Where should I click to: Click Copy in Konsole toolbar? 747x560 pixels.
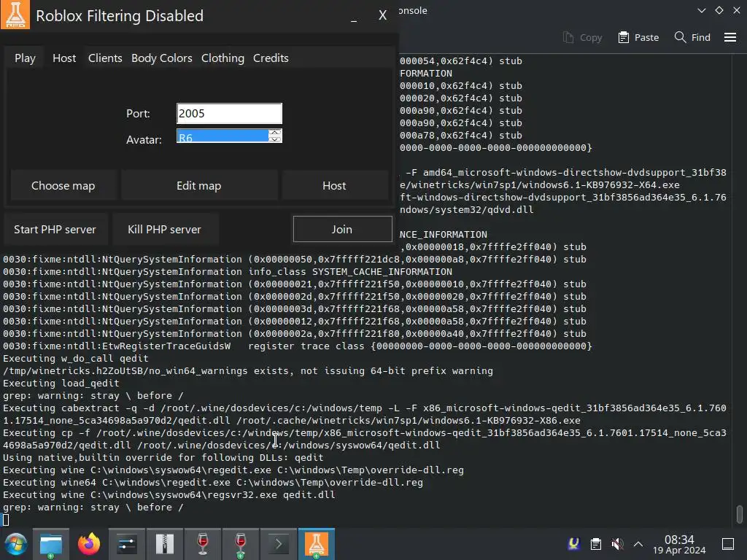point(582,38)
